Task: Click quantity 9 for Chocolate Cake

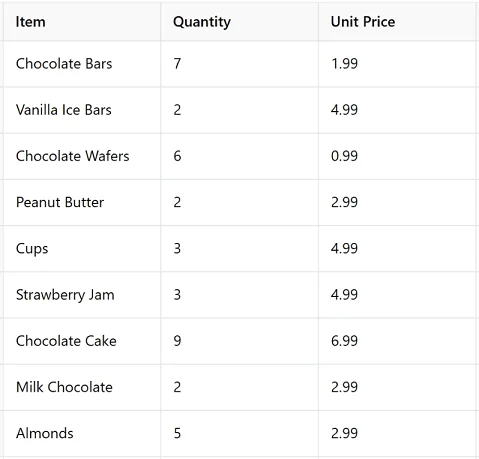Action: (x=239, y=341)
